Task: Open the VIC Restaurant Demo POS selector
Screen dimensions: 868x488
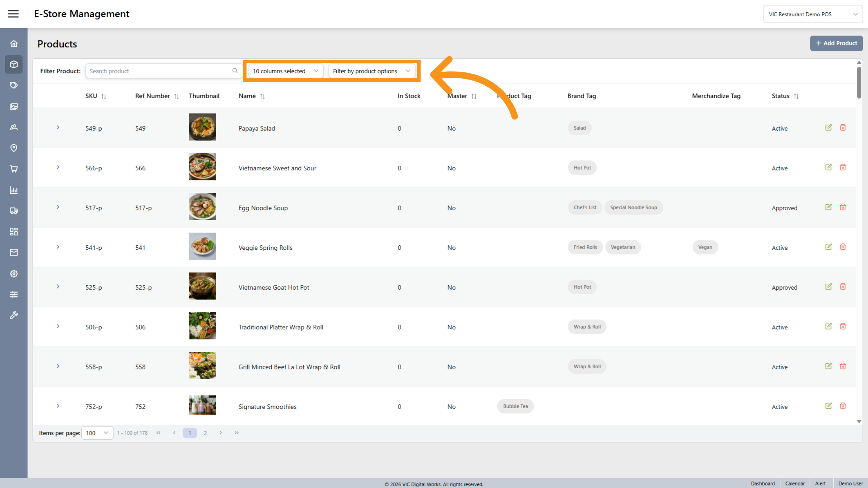Action: 813,14
